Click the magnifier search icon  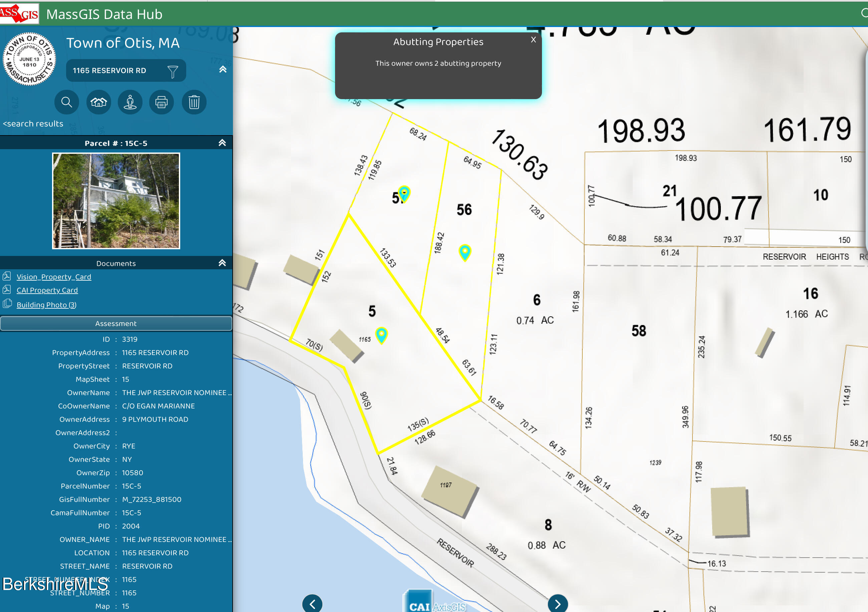[66, 102]
